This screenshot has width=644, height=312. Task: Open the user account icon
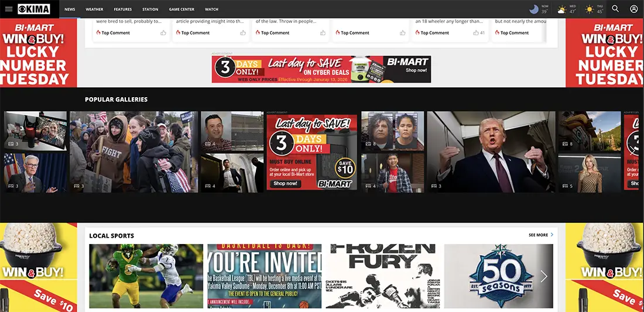[x=633, y=9]
